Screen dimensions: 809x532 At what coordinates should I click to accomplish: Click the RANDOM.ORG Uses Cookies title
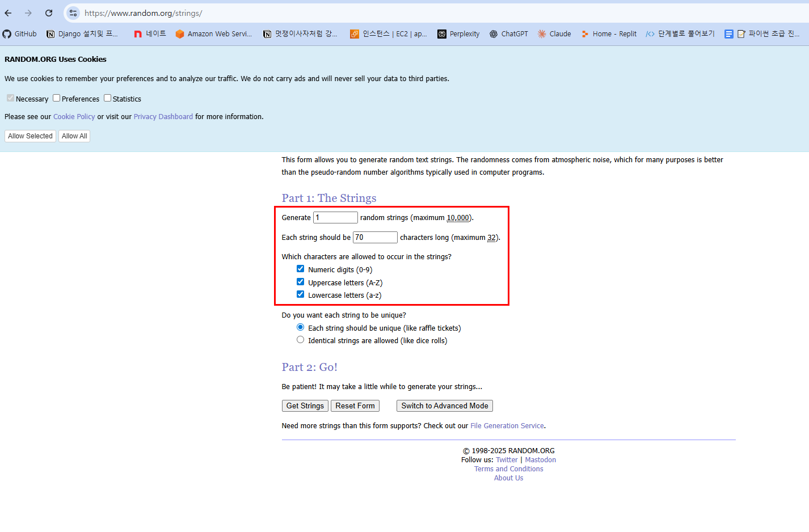click(x=56, y=59)
